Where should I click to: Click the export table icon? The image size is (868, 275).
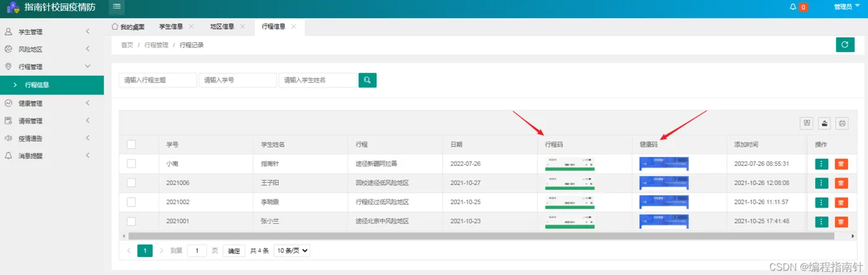click(x=825, y=123)
